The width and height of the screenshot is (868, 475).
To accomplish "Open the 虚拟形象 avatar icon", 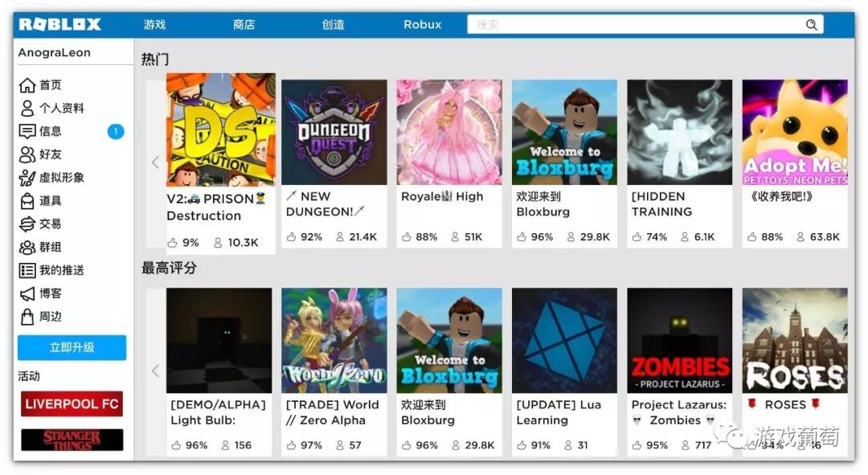I will (x=27, y=178).
